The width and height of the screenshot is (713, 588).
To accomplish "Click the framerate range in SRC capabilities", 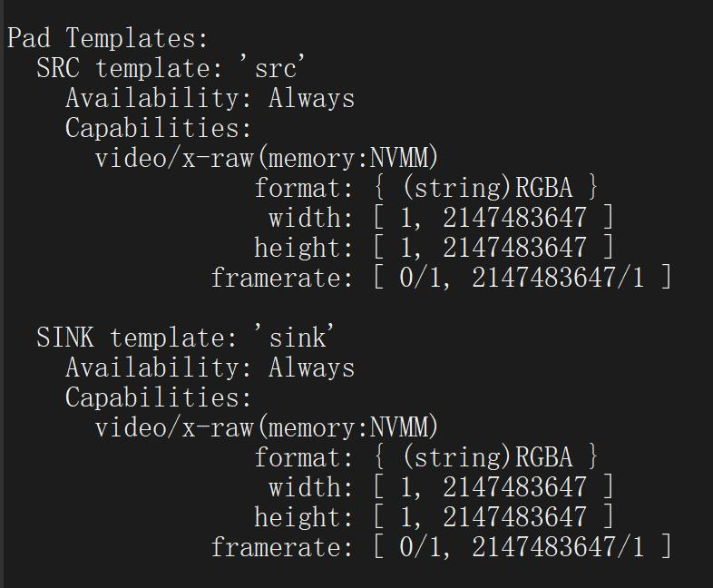I will [x=523, y=279].
